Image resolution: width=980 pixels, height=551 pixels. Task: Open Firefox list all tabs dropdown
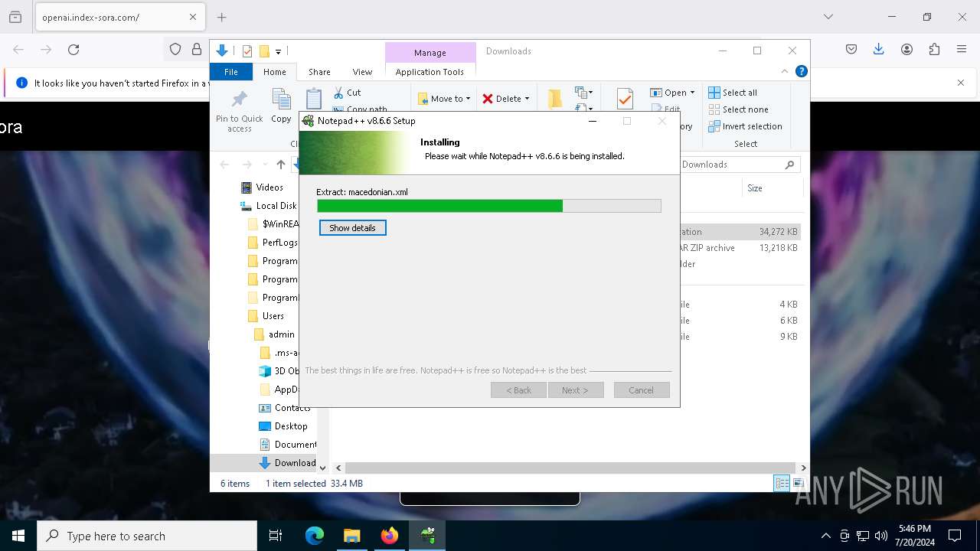pos(828,17)
